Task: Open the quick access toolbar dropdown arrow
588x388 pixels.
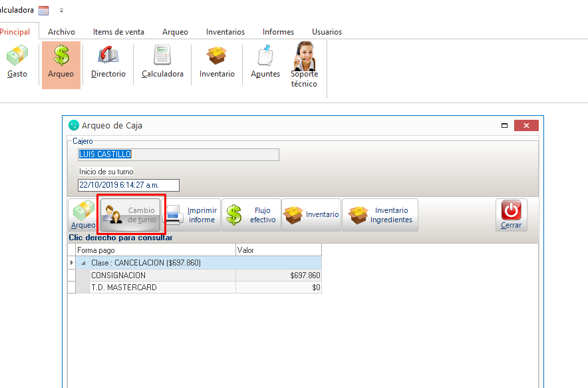Action: (62, 11)
